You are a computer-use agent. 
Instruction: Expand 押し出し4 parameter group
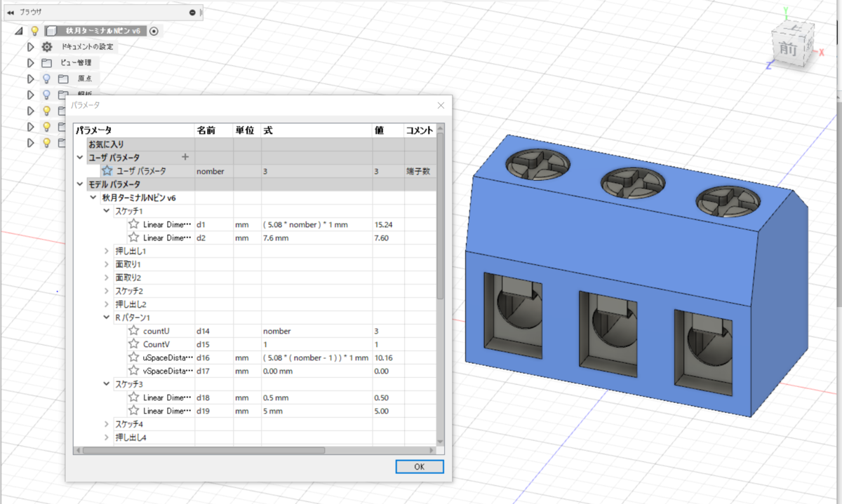(x=107, y=437)
